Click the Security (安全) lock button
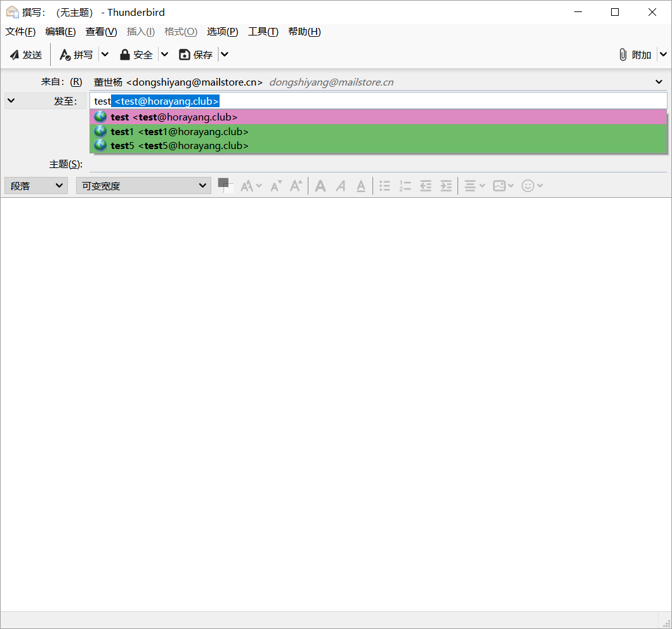Viewport: 672px width, 629px height. click(x=136, y=55)
